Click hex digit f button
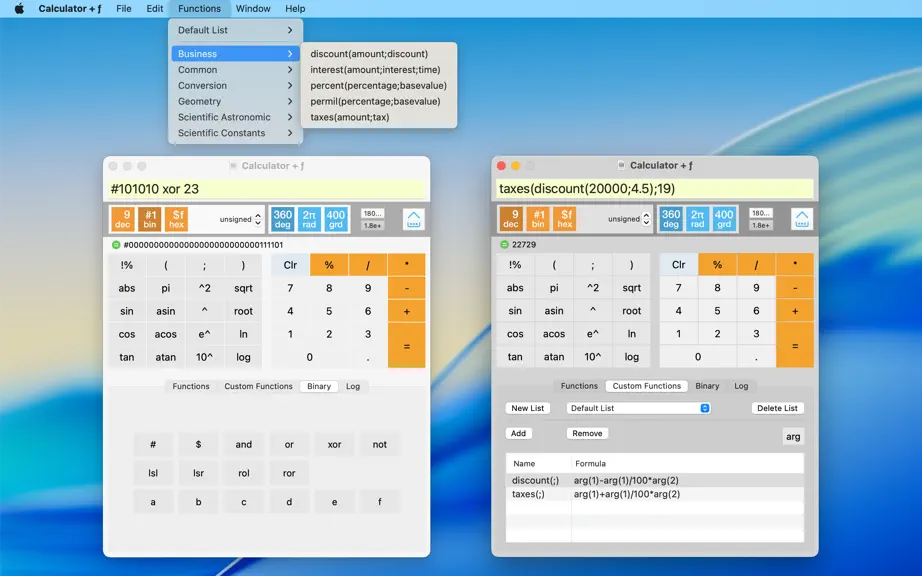Screen dimensions: 922x576 click(x=379, y=502)
